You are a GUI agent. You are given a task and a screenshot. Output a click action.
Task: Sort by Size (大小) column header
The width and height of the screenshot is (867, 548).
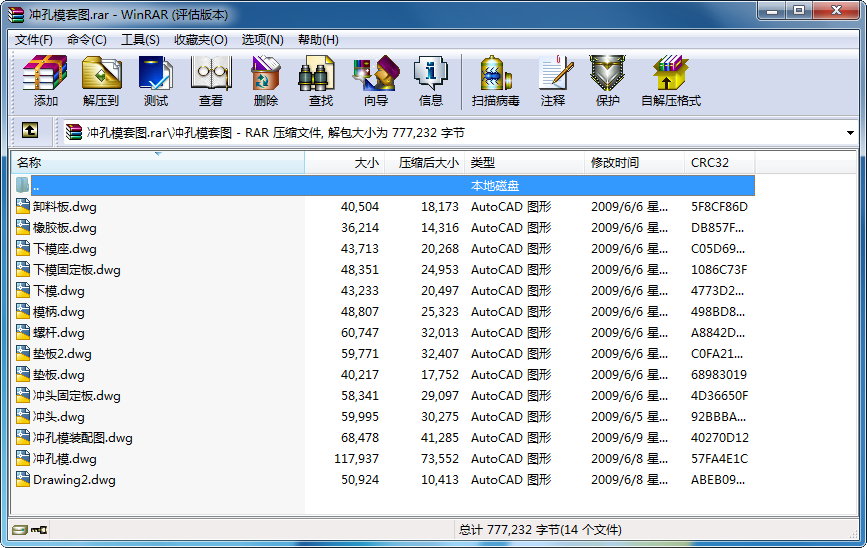coord(344,163)
